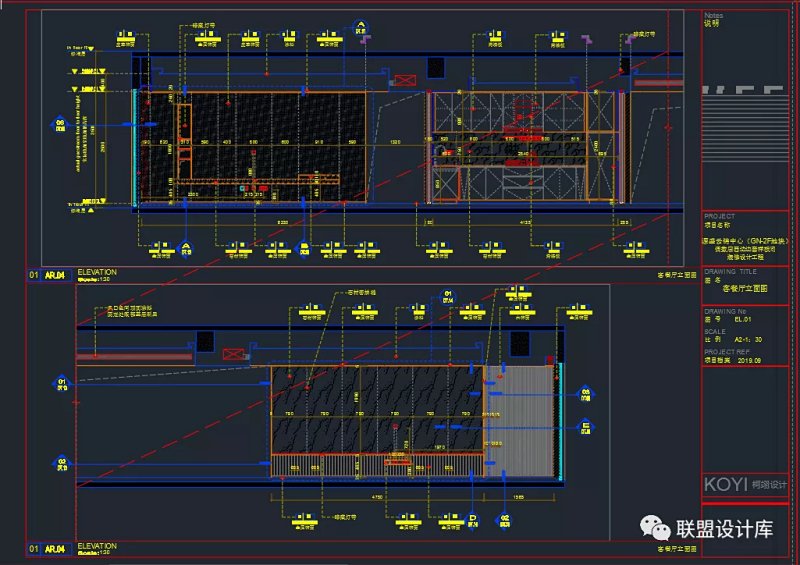The width and height of the screenshot is (800, 565).
Task: Select the circular 03 marker right of lower elevation
Action: 586,392
